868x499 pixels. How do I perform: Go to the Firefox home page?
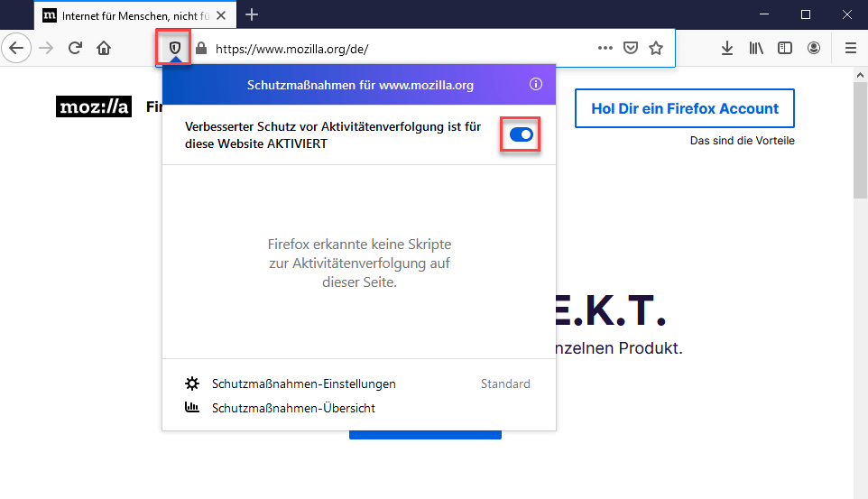104,48
